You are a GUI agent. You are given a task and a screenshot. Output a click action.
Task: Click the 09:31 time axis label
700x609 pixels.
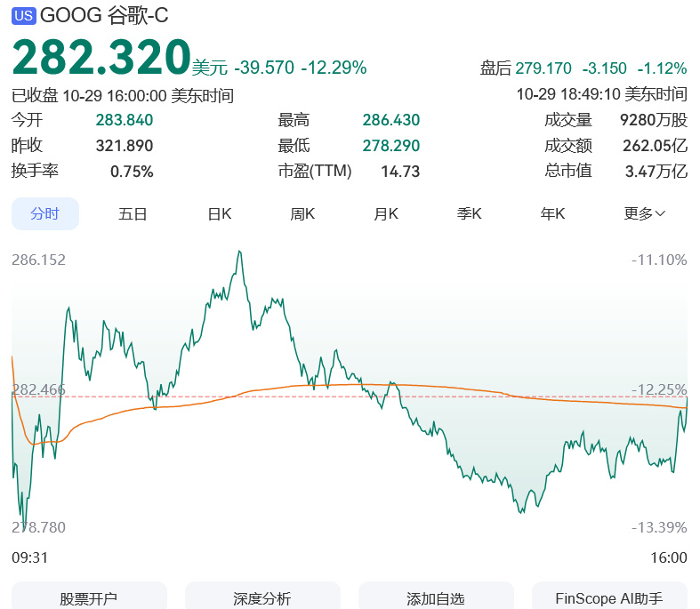pyautogui.click(x=29, y=557)
